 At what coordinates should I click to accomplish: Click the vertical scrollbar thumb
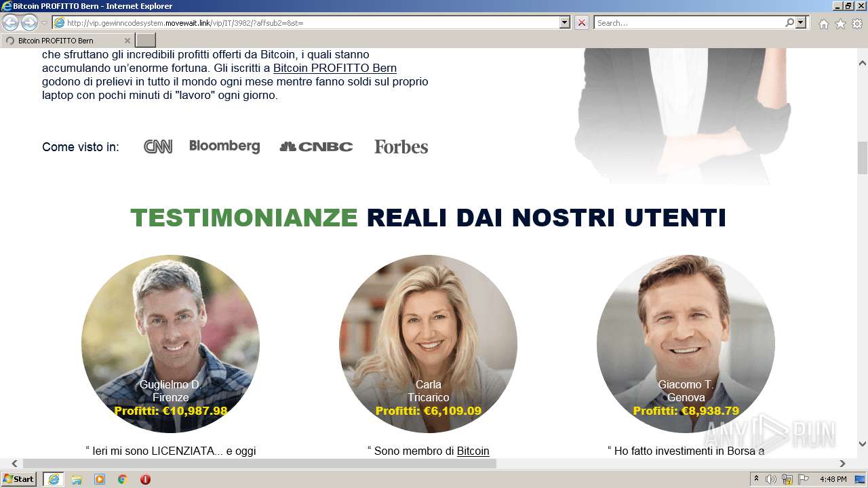click(x=863, y=157)
